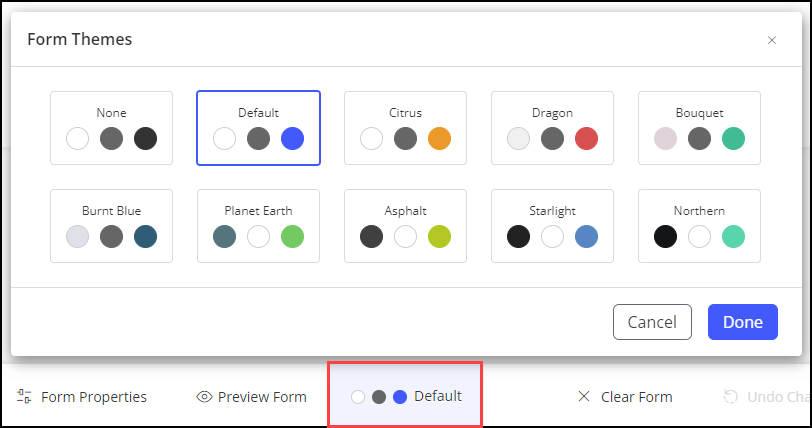Viewport: 812px width, 428px height.
Task: Click the orange swatch in Citrus
Action: coord(439,139)
